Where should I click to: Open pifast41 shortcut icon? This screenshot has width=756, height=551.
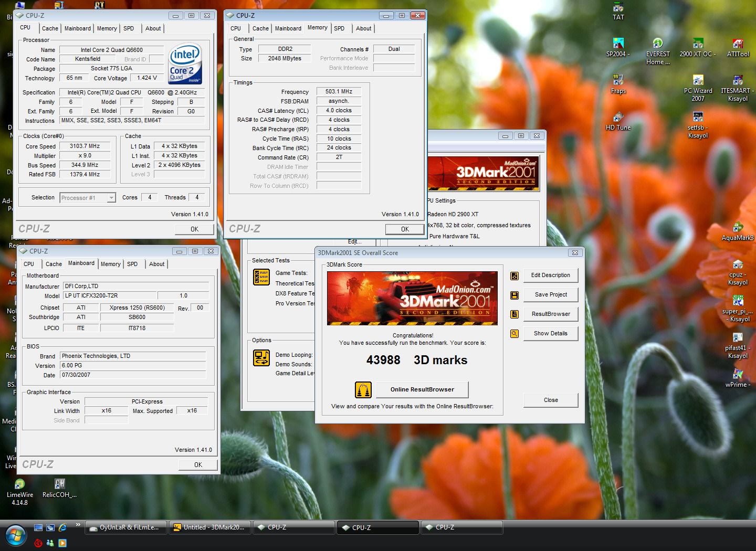pos(738,345)
